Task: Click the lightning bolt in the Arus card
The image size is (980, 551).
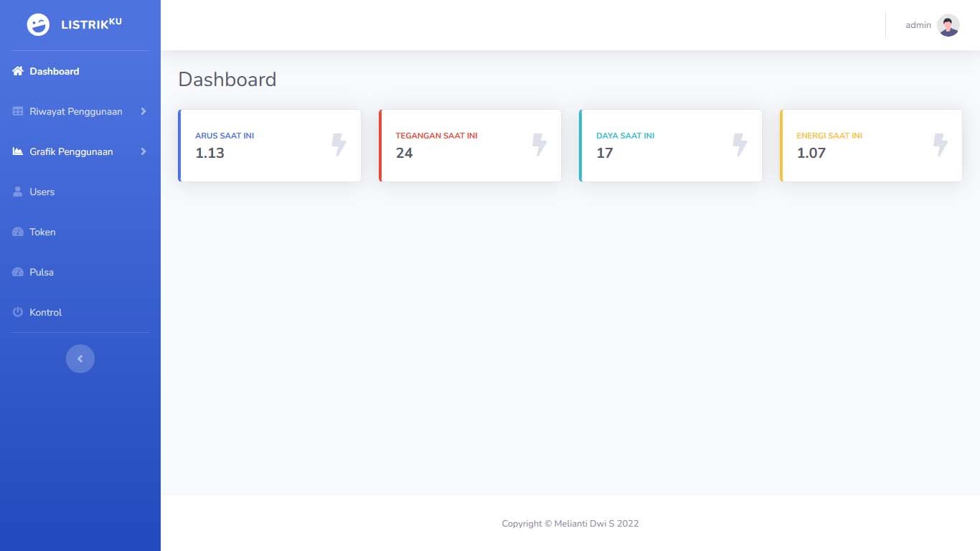Action: pyautogui.click(x=339, y=144)
